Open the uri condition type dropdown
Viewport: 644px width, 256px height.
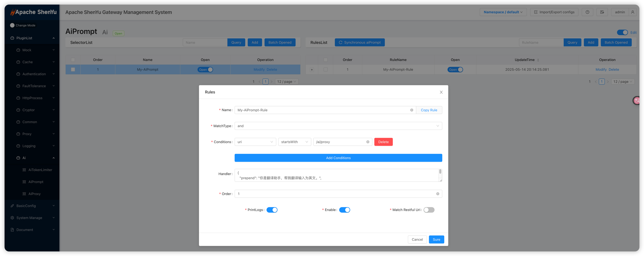point(255,142)
